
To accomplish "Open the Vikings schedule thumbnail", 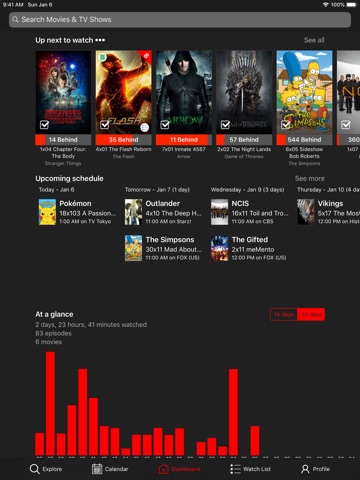I will [x=306, y=212].
